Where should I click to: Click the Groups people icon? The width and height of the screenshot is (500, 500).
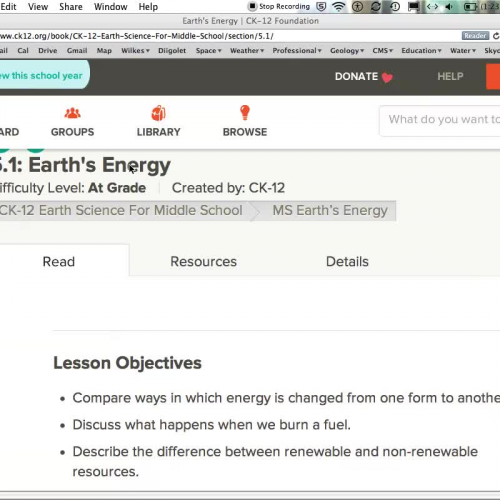coord(72,113)
